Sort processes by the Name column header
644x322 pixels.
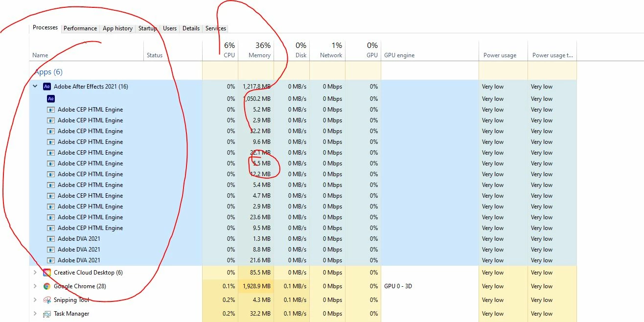point(86,50)
